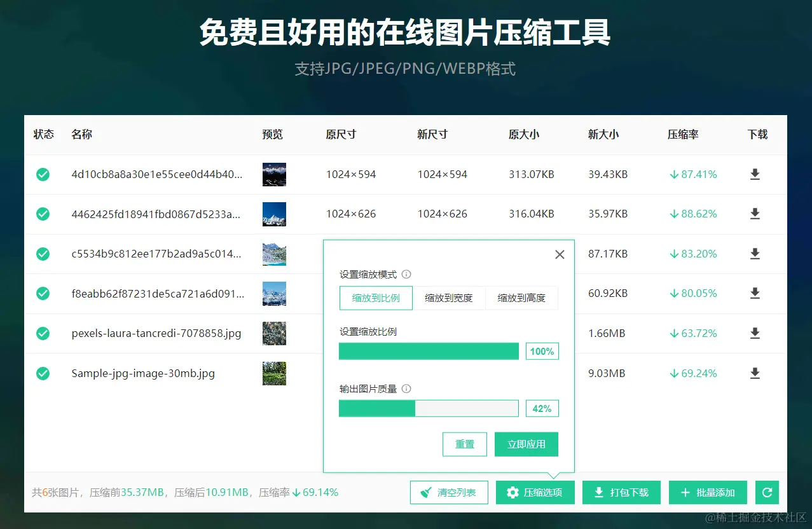Click the refresh icon button
The image size is (812, 529).
click(x=767, y=492)
